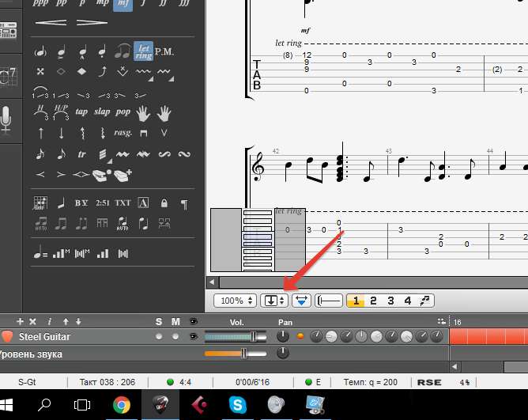The height and width of the screenshot is (420, 528).
Task: Toggle solo for Steel Guitar track
Action: pos(159,337)
